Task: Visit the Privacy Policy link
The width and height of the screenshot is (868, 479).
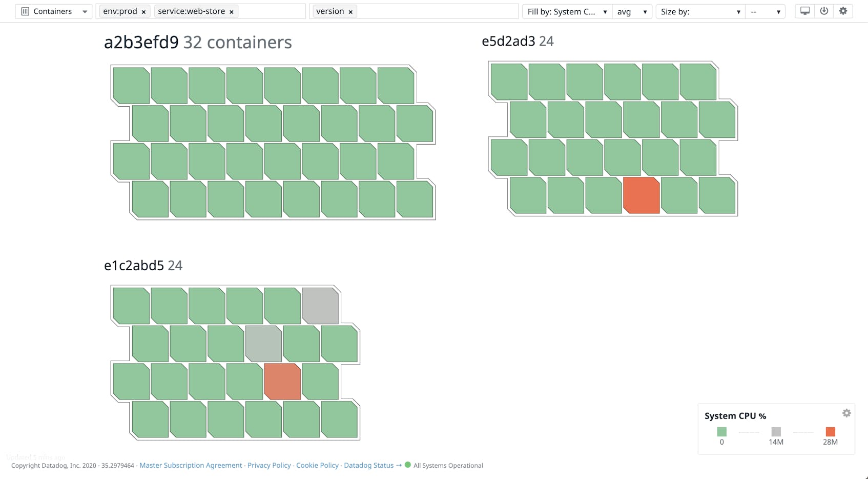Action: [268, 465]
